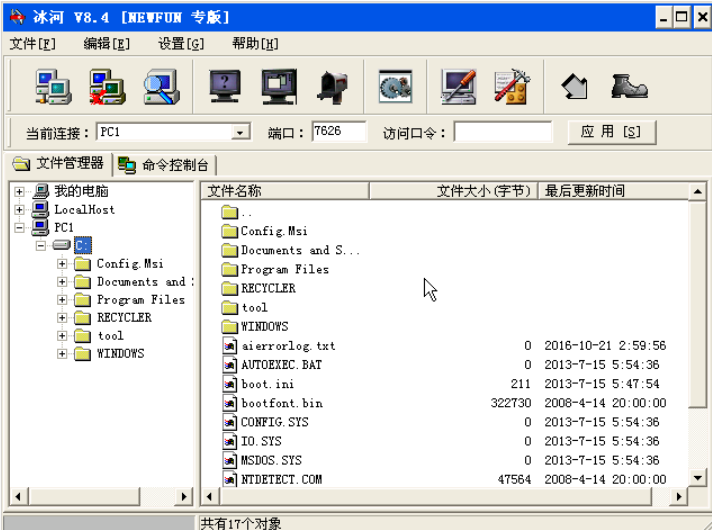Image resolution: width=712 pixels, height=530 pixels.
Task: Collapse PC1 tree node
Action: pyautogui.click(x=19, y=228)
